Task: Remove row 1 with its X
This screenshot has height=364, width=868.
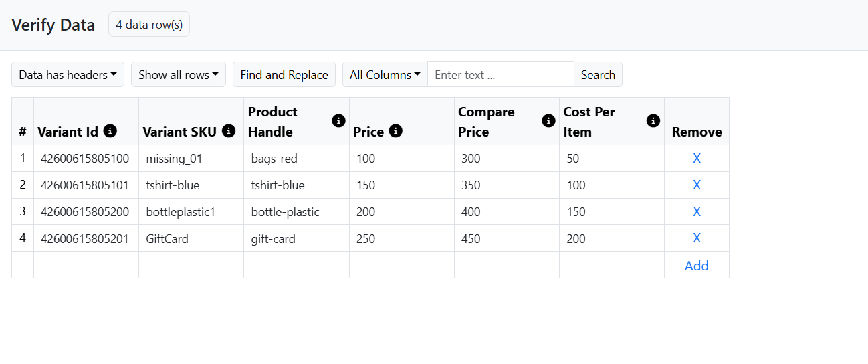Action: pyautogui.click(x=696, y=159)
